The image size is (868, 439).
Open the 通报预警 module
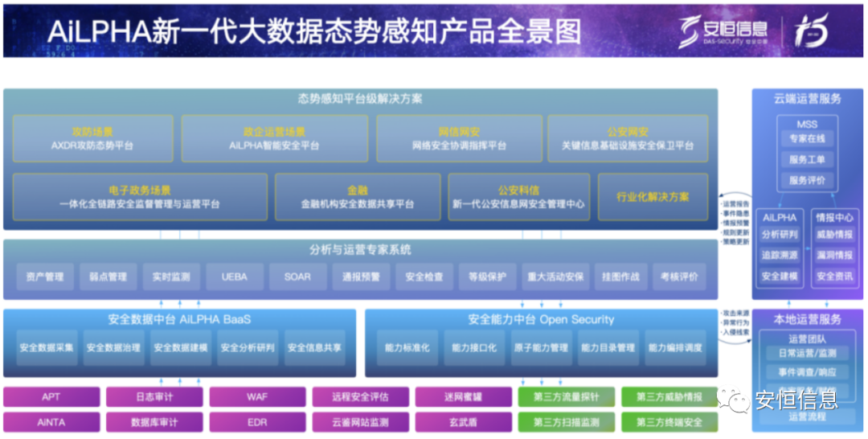coord(361,277)
